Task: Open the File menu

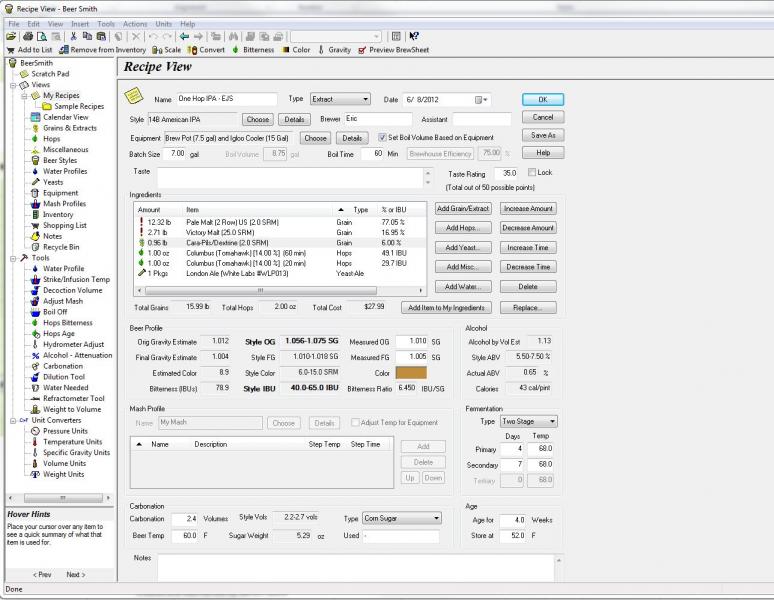Action: [14, 24]
